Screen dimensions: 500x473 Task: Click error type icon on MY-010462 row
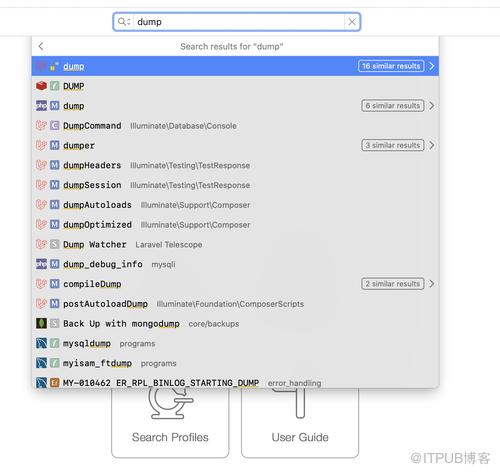tap(55, 383)
